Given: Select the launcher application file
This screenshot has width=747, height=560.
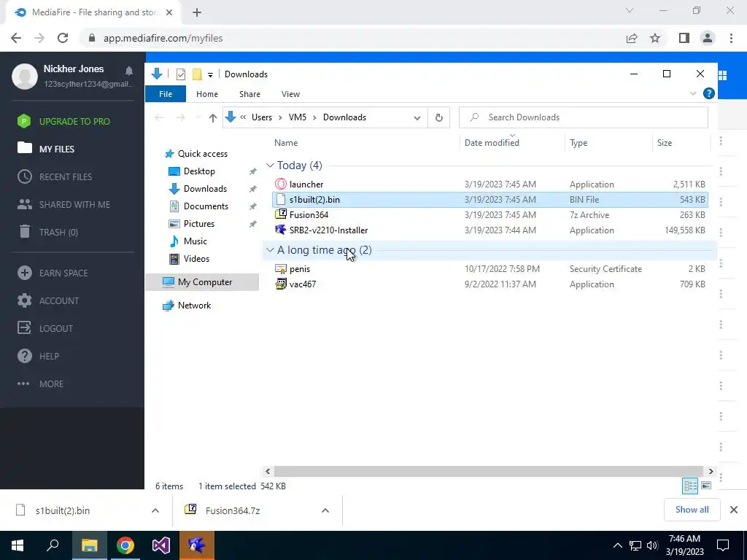Looking at the screenshot, I should [306, 184].
